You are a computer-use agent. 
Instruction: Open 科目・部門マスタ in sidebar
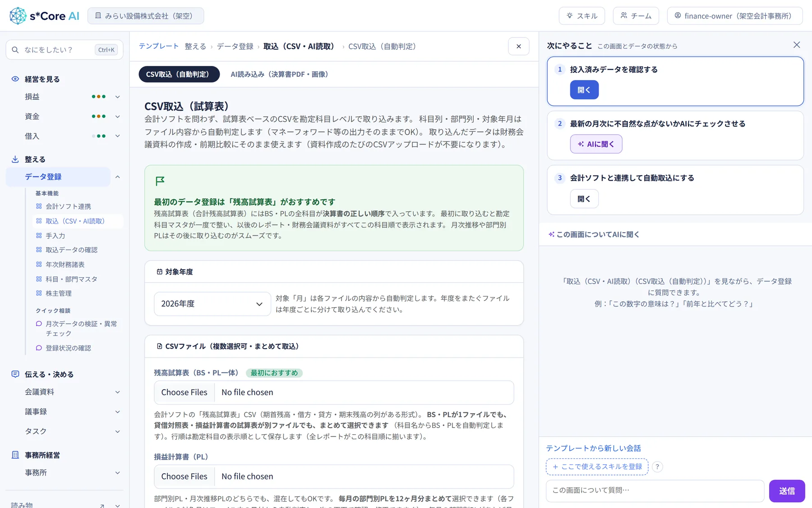(x=71, y=279)
